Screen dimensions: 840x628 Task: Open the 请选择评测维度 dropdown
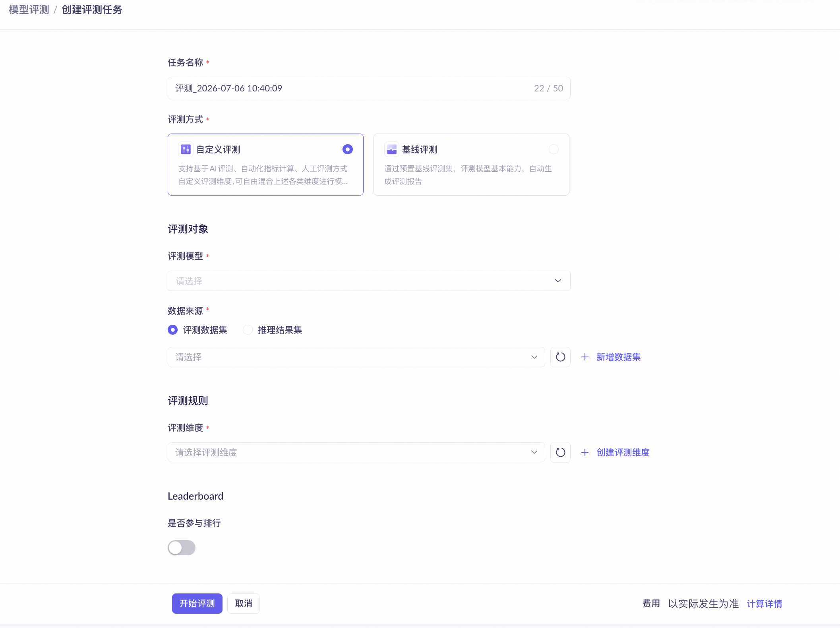(x=356, y=452)
